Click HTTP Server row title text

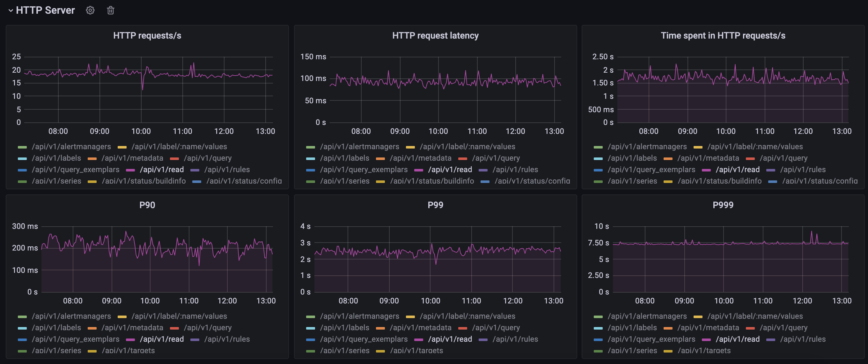(x=45, y=11)
